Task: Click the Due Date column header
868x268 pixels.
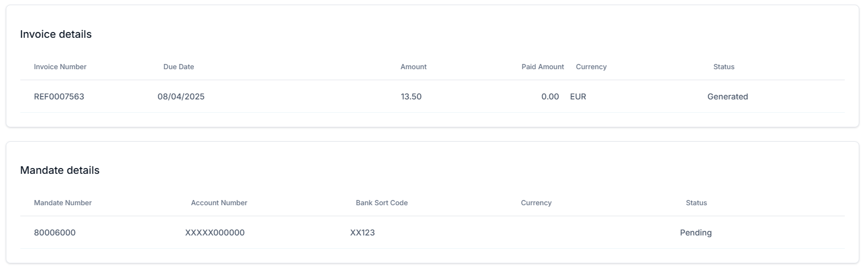Action: click(178, 67)
